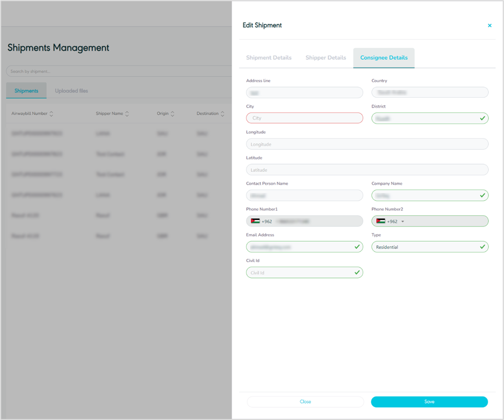Screen dimensions: 504x420
Task: Open the Phone Number2 country code dropdown
Action: coord(403,222)
